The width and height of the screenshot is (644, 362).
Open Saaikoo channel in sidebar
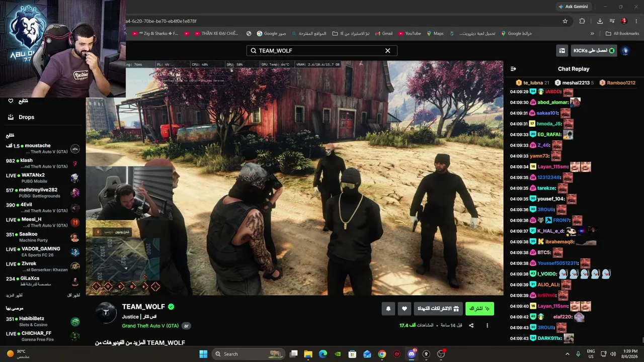click(43, 237)
